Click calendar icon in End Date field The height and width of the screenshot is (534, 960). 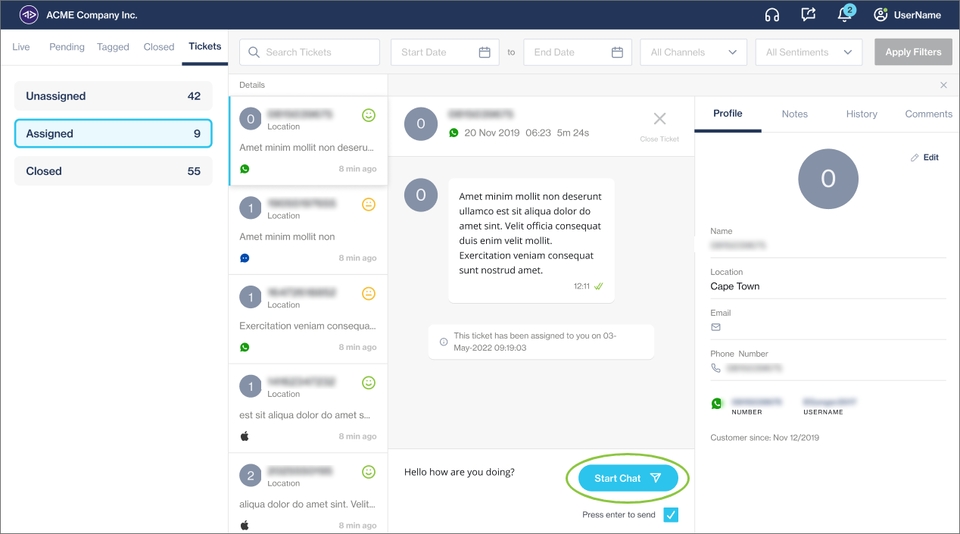tap(618, 52)
